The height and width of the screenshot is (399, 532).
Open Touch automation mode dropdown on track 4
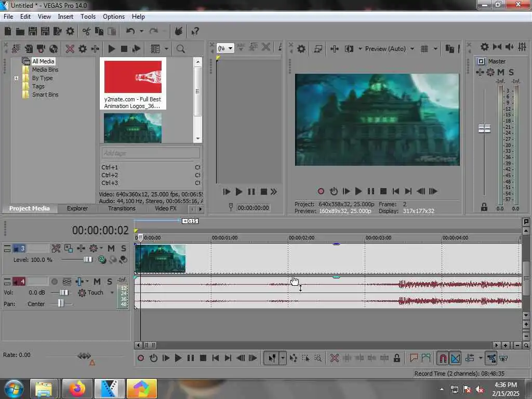point(112,292)
